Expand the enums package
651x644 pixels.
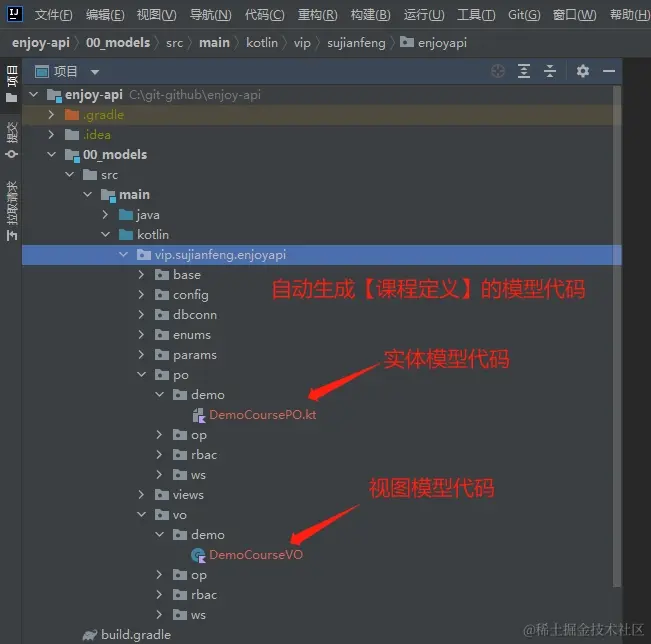click(x=141, y=335)
